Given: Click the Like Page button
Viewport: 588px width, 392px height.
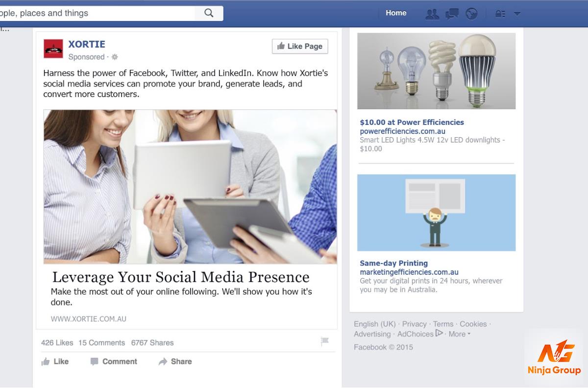Looking at the screenshot, I should [x=300, y=46].
